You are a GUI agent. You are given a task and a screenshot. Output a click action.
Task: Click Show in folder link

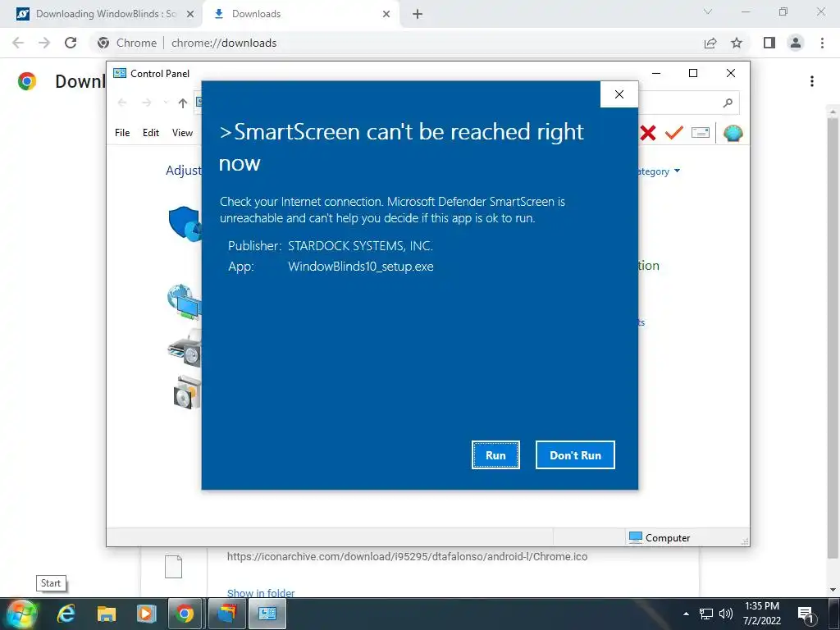[x=261, y=592]
